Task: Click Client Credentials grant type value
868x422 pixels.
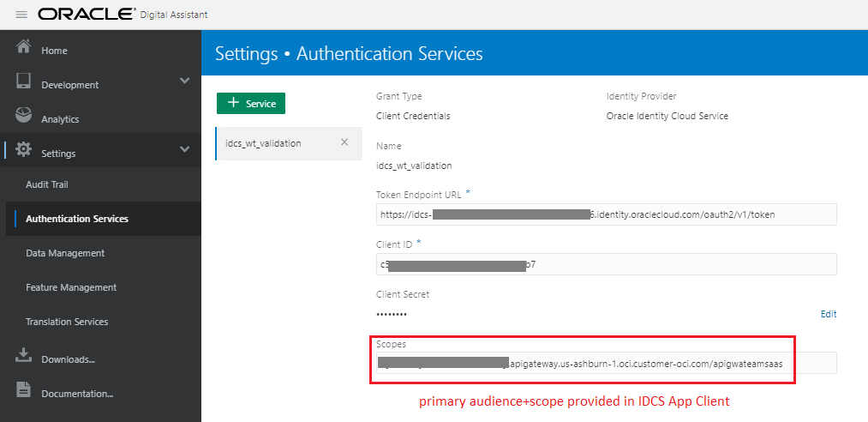Action: [x=413, y=116]
